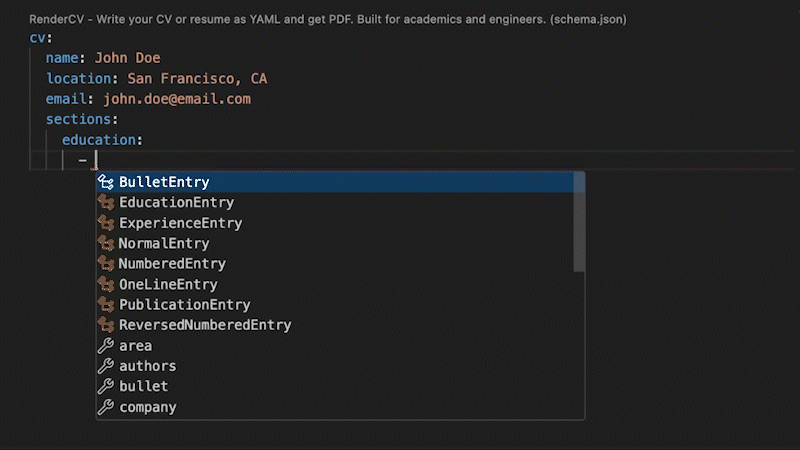The height and width of the screenshot is (450, 800).
Task: Click the wrench icon beside authors
Action: tap(106, 366)
